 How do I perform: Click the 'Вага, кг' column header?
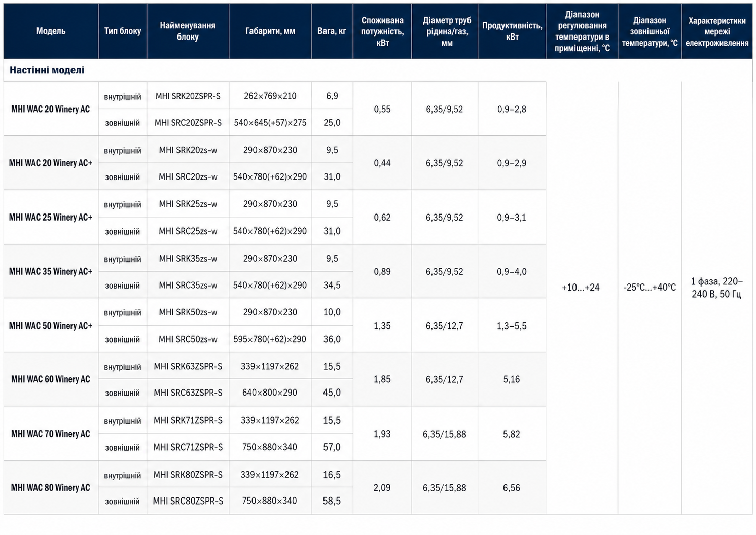pyautogui.click(x=332, y=31)
